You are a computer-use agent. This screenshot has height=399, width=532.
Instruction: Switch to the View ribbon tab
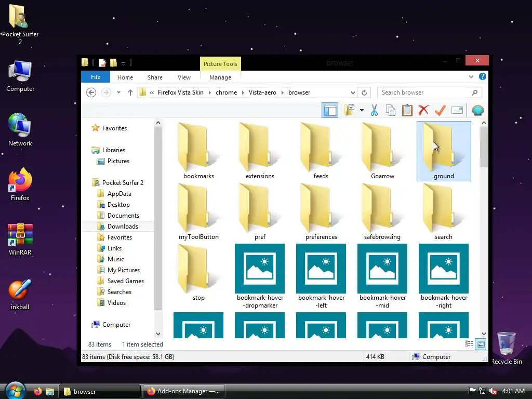(x=184, y=77)
